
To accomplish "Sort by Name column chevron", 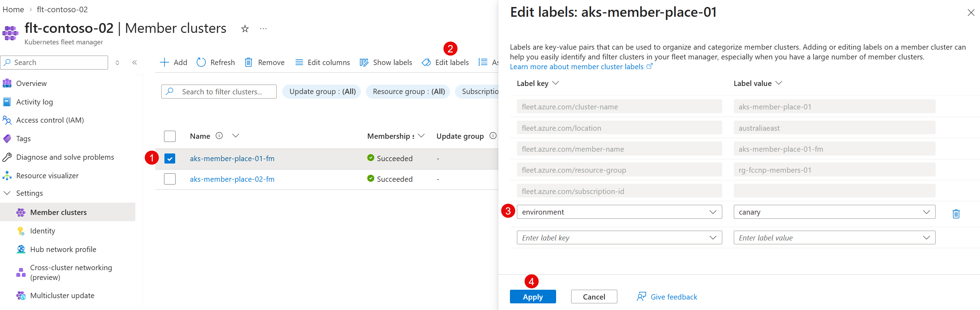I will click(x=236, y=136).
